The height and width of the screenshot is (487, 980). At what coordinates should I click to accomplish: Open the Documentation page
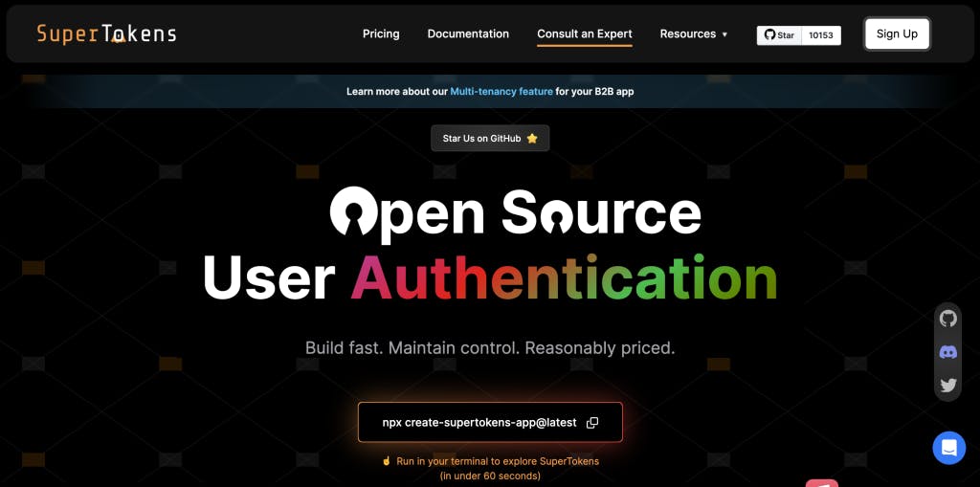coord(468,33)
